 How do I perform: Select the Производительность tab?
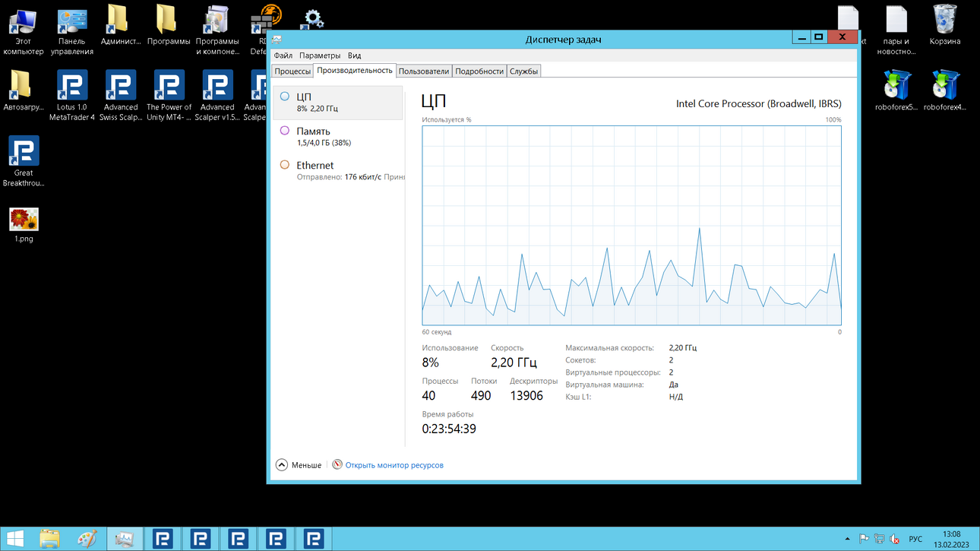click(x=355, y=71)
